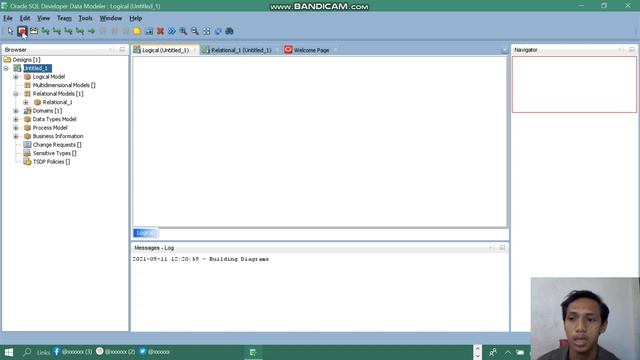The width and height of the screenshot is (640, 360).
Task: Open the File menu
Action: tap(8, 18)
